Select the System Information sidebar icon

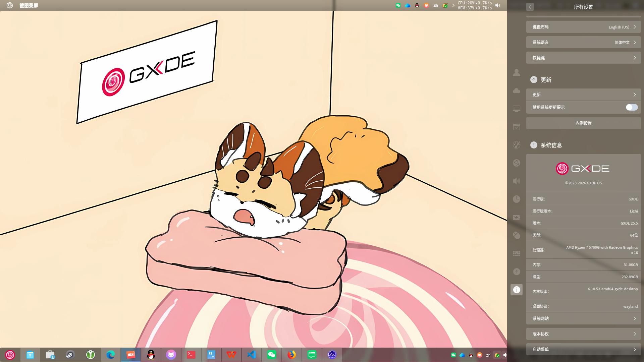[x=517, y=290]
